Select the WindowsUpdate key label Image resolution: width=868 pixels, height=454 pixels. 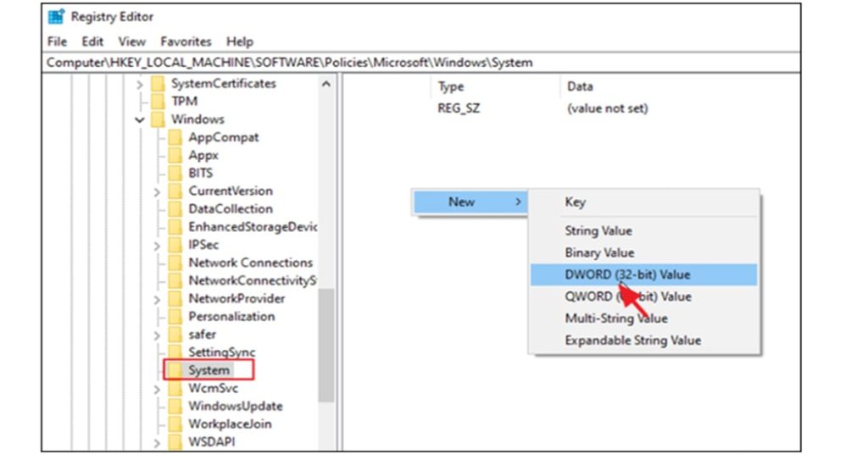(x=236, y=406)
